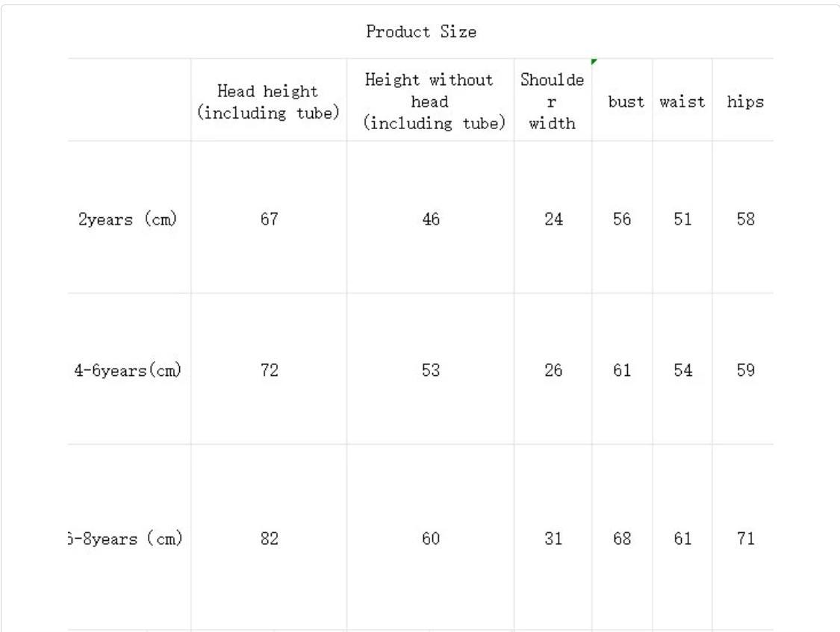The width and height of the screenshot is (840, 632).
Task: Click the 2years (cm) row label
Action: [128, 219]
